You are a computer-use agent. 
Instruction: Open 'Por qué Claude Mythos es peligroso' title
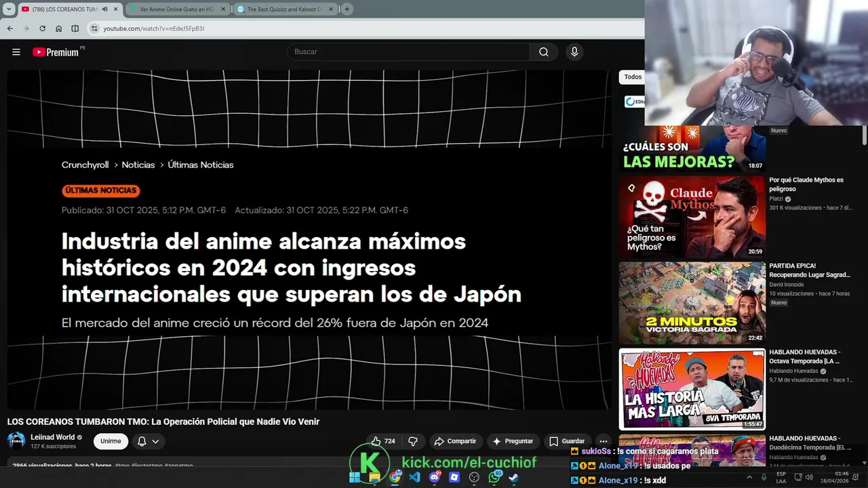coord(806,184)
